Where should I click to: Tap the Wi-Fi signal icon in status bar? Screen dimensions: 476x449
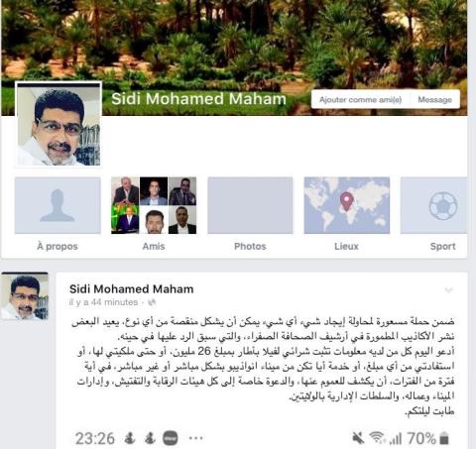click(376, 438)
